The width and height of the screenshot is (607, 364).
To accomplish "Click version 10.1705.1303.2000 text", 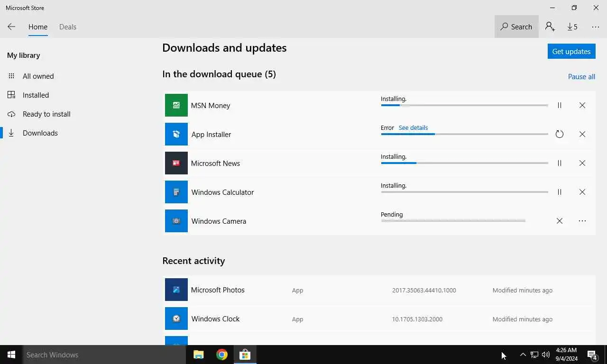I will pyautogui.click(x=417, y=319).
